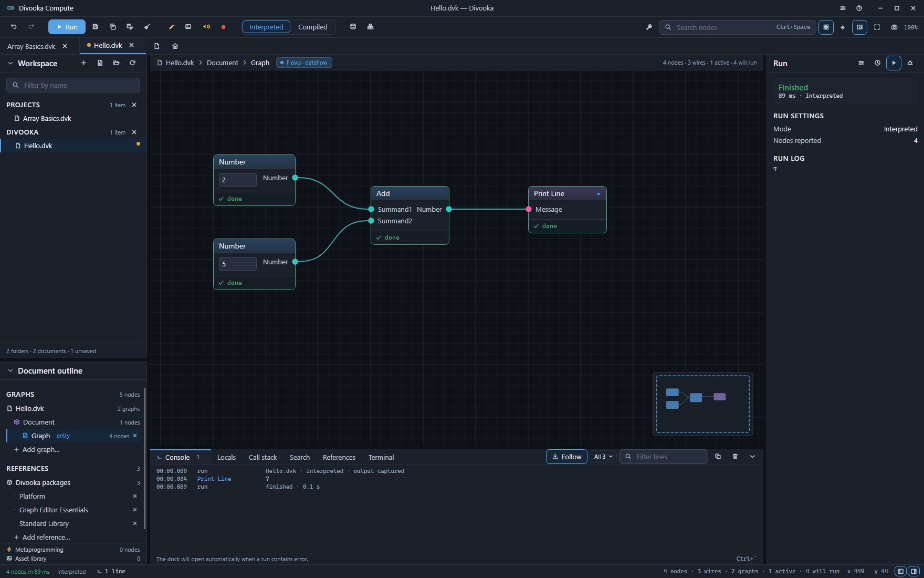Toggle console Follow mode

pos(566,457)
